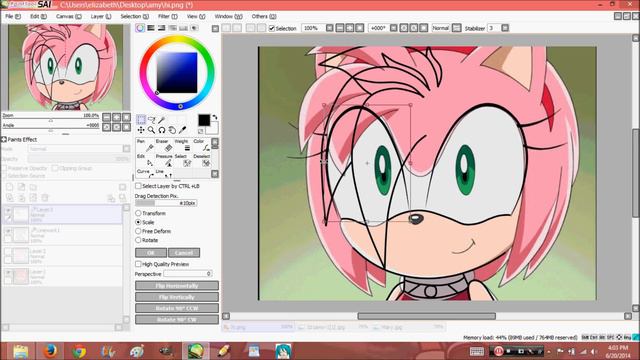Open the Canvas menu
The height and width of the screenshot is (360, 640).
click(68, 16)
